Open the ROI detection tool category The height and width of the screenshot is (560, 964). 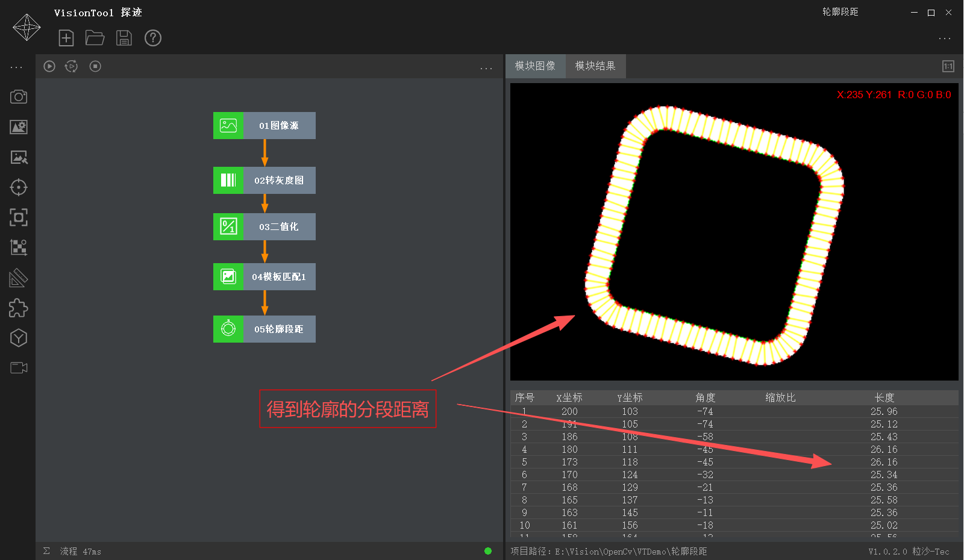click(19, 217)
